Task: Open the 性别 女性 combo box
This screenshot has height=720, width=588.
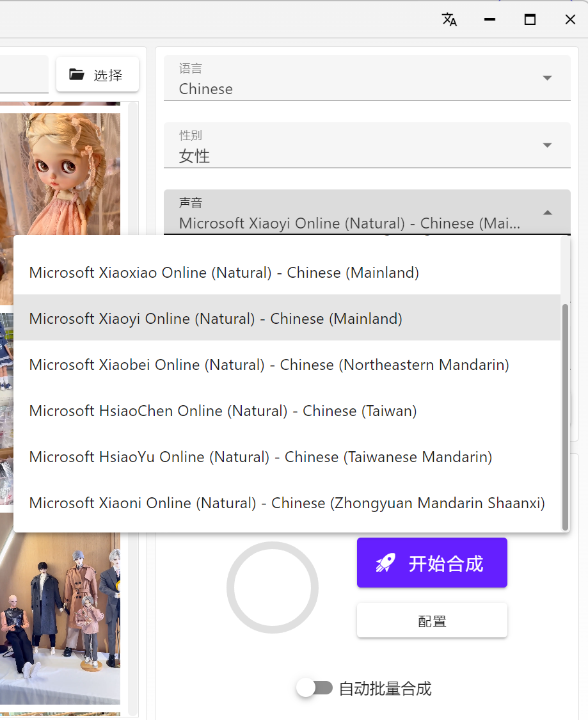Action: click(x=367, y=145)
